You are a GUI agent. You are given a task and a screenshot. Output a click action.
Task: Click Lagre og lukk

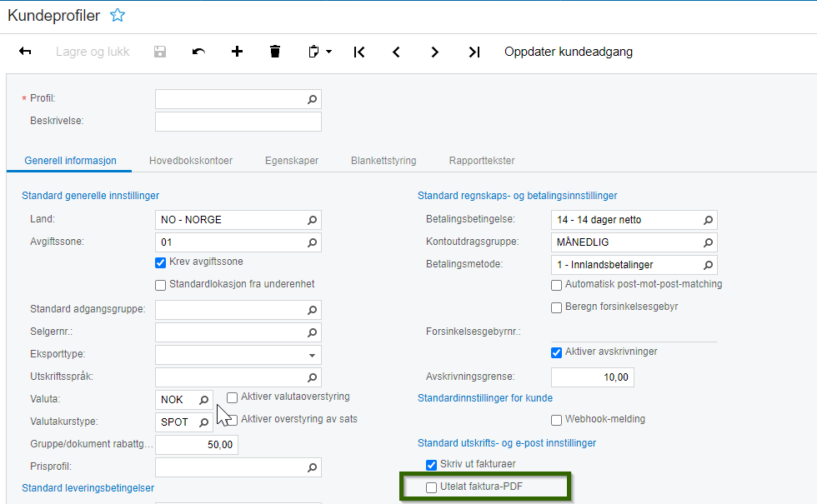pyautogui.click(x=93, y=52)
